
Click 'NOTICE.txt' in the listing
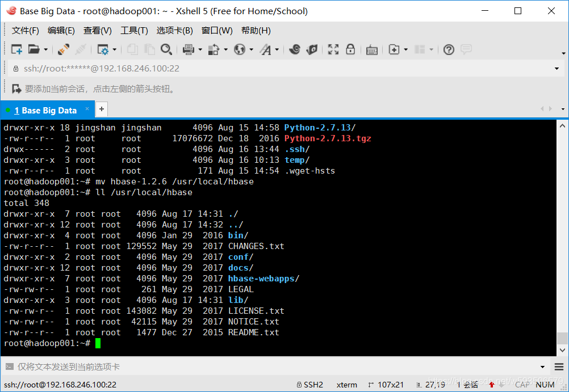point(254,322)
